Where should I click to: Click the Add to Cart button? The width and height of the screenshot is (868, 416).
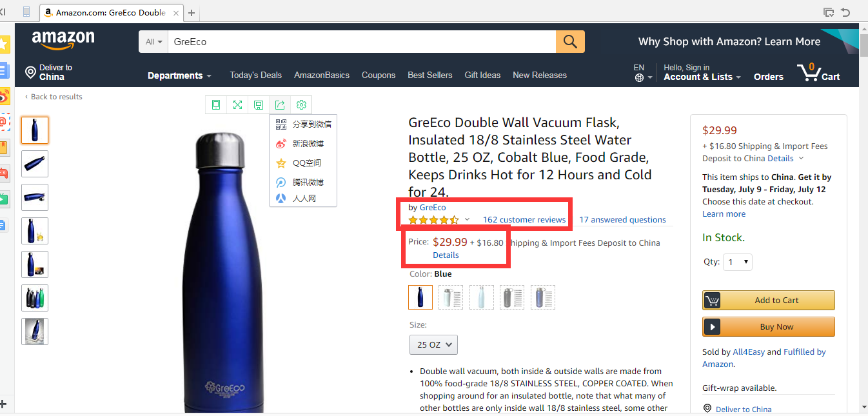click(769, 301)
